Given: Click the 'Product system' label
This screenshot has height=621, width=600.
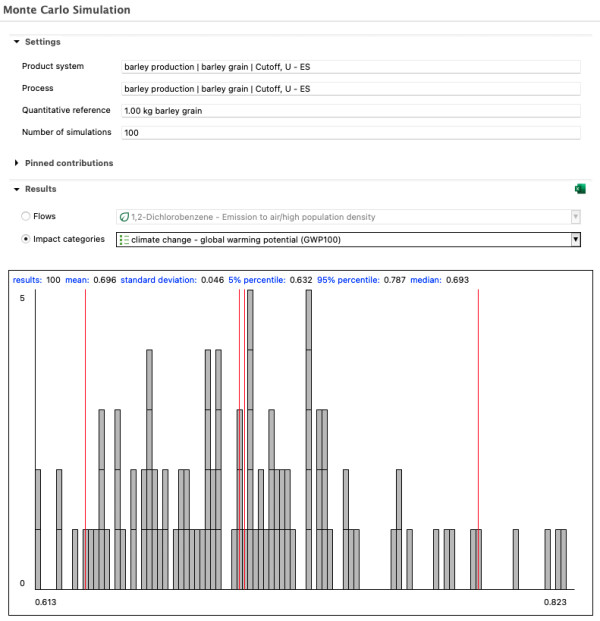Looking at the screenshot, I should coord(53,66).
